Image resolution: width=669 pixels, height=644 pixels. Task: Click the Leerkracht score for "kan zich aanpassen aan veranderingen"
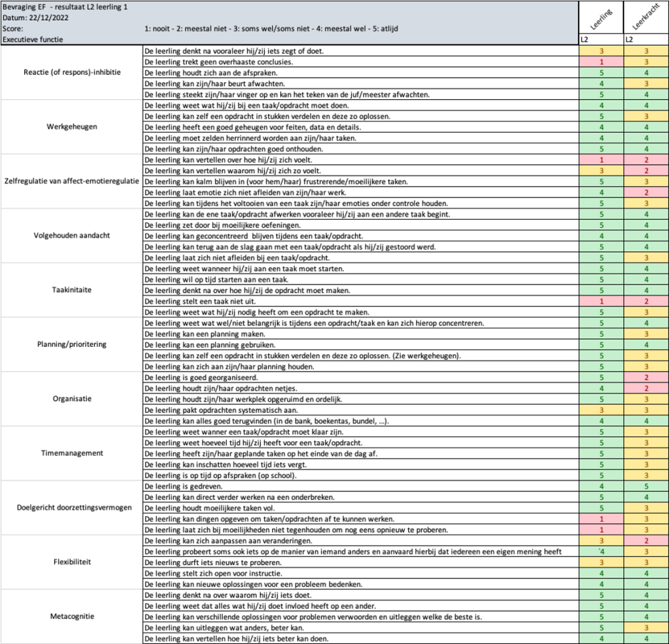[x=646, y=541]
